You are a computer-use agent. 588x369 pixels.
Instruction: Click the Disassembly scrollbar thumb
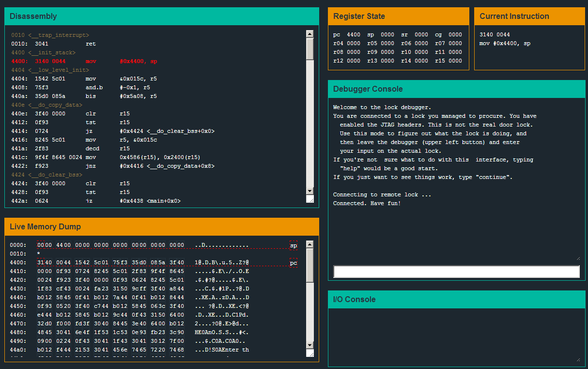coord(310,48)
